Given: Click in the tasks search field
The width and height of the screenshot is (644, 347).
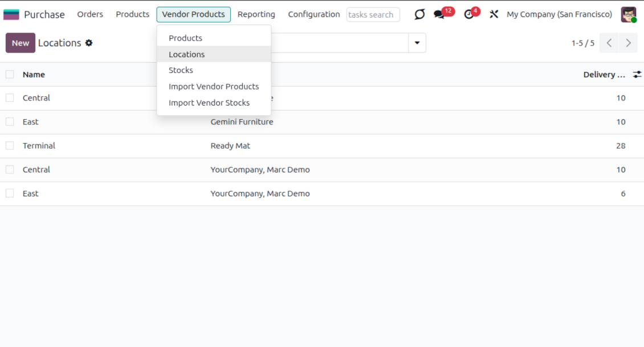Looking at the screenshot, I should point(373,14).
